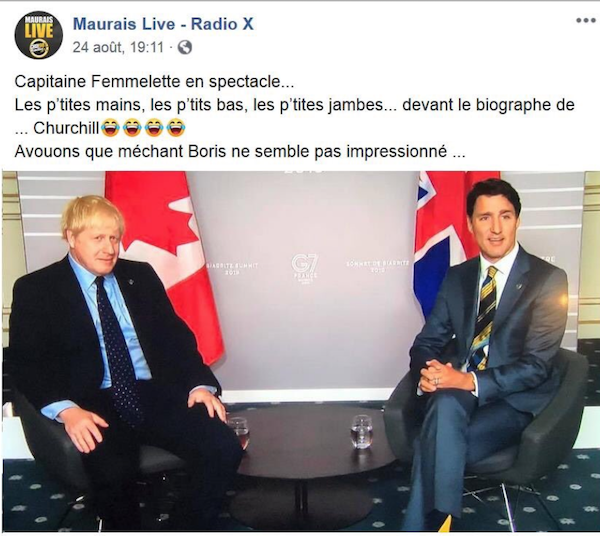This screenshot has height=536, width=600.
Task: Click the globe public-privacy icon
Action: (x=185, y=47)
